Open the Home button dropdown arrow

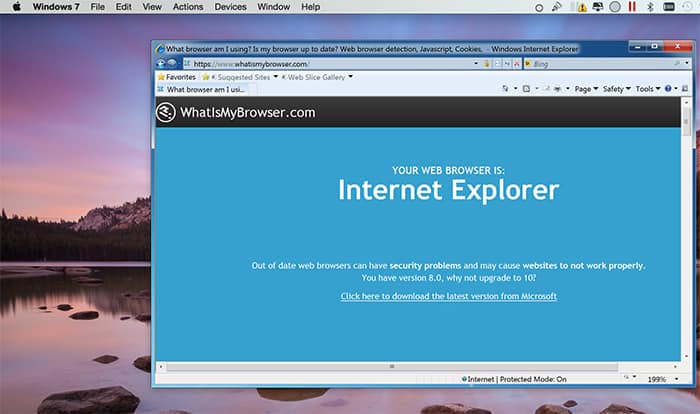point(515,88)
